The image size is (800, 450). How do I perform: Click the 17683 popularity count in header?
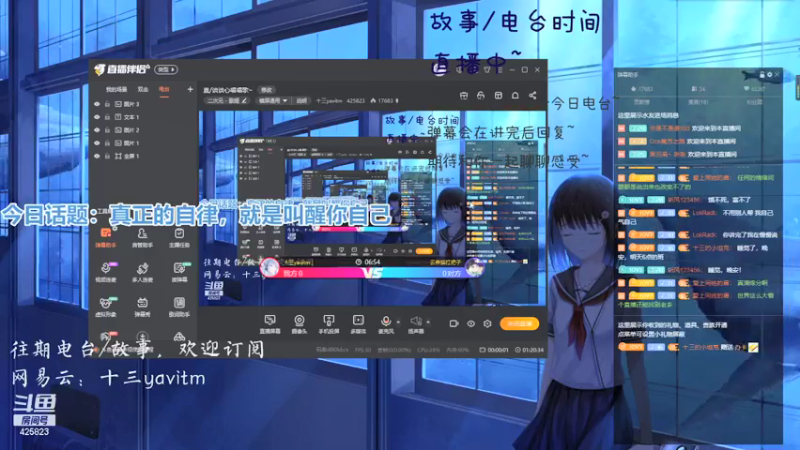[x=386, y=101]
